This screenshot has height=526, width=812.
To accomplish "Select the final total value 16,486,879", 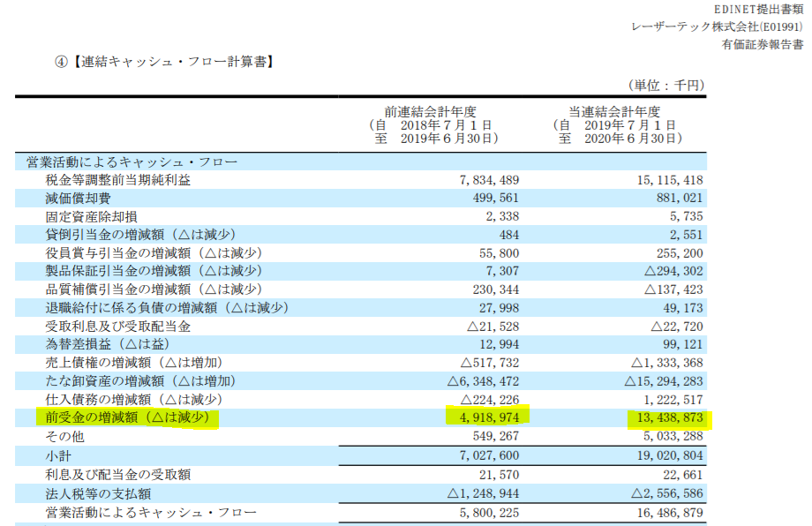I will click(x=666, y=512).
